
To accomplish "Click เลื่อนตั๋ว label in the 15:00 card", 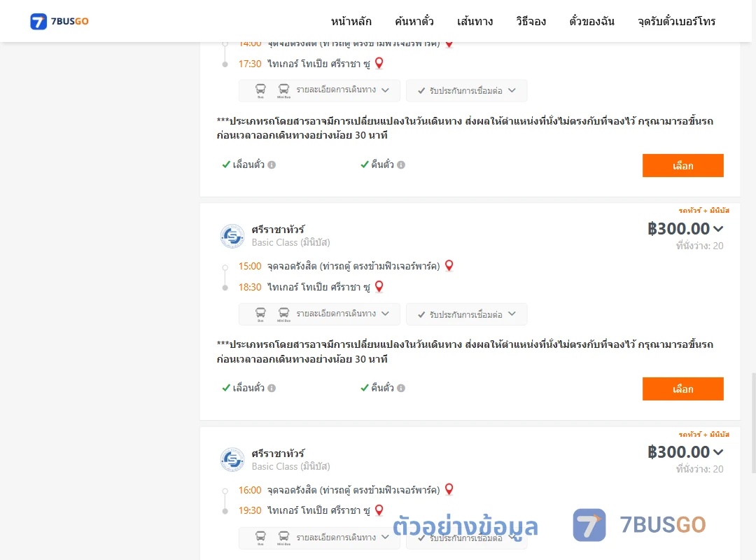I will tap(248, 388).
